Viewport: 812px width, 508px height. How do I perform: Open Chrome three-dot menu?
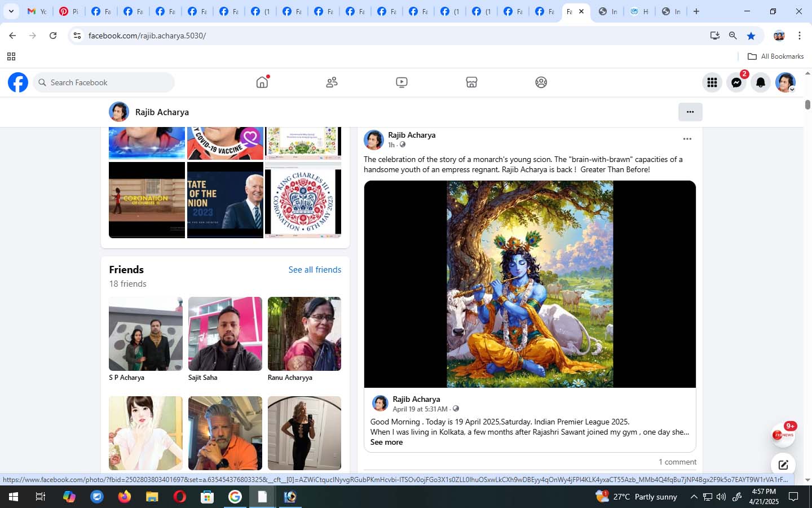[800, 36]
